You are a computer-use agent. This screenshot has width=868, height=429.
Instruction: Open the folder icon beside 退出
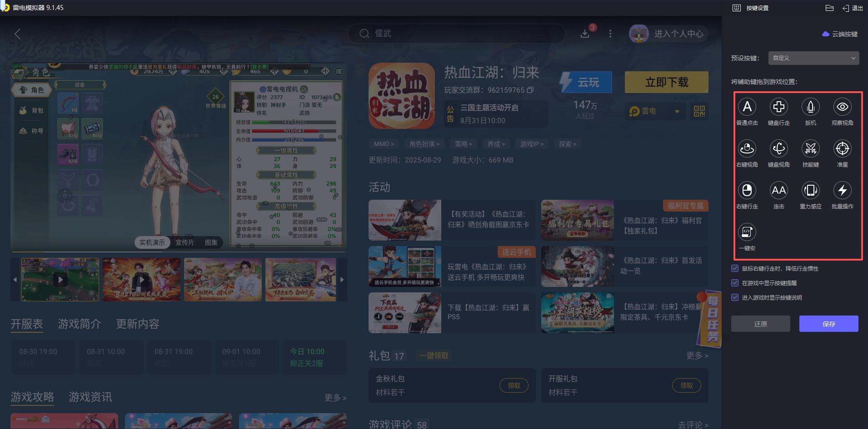point(829,8)
